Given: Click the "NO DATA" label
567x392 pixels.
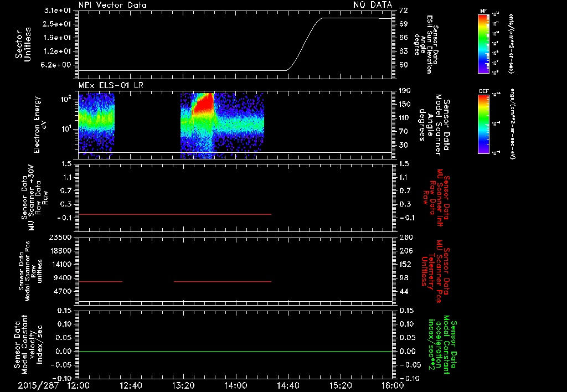Looking at the screenshot, I should coord(373,4).
